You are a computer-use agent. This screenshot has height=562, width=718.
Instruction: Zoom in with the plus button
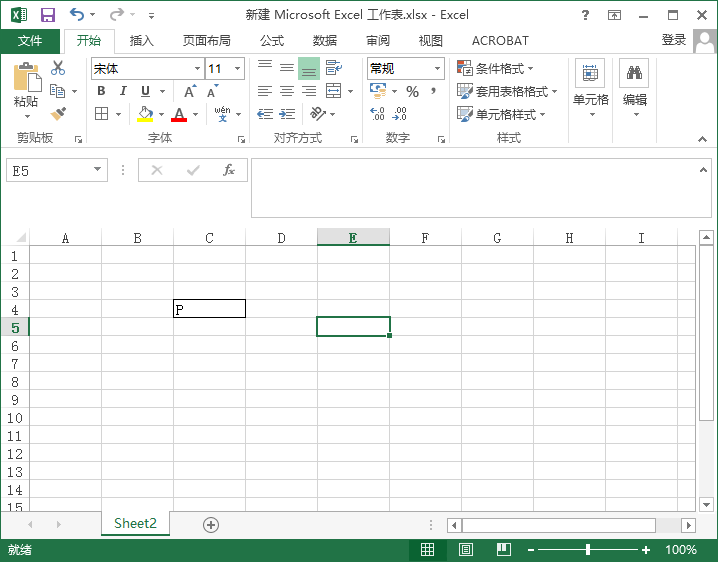click(646, 550)
